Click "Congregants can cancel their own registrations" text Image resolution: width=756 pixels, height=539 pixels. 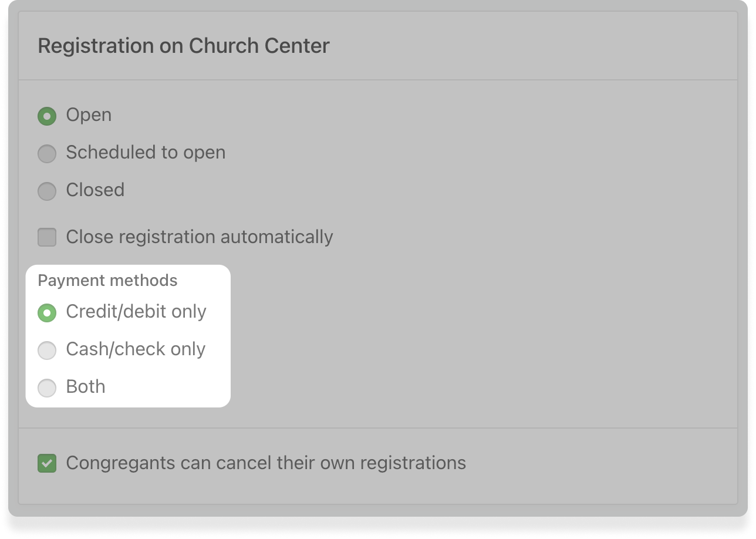click(x=266, y=463)
